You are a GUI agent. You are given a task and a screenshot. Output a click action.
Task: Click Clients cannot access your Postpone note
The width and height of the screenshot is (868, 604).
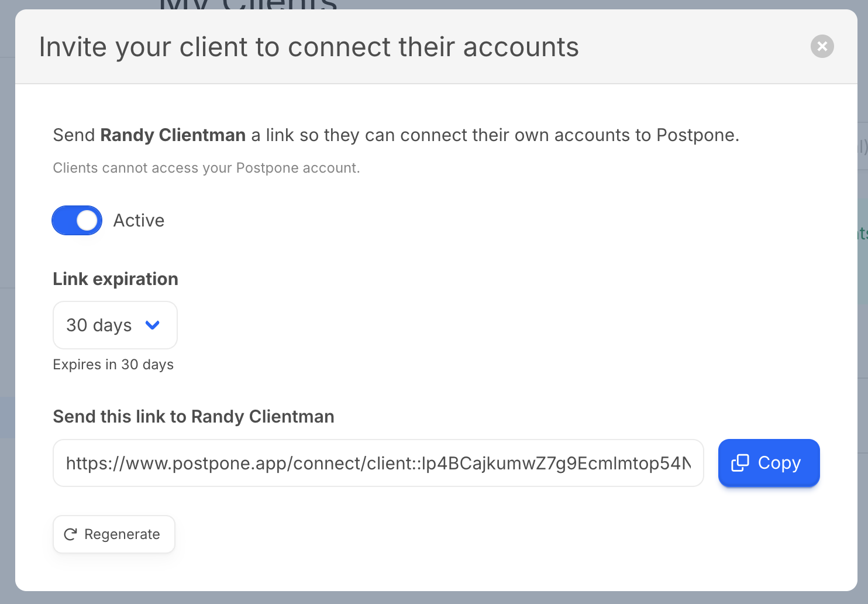[206, 168]
